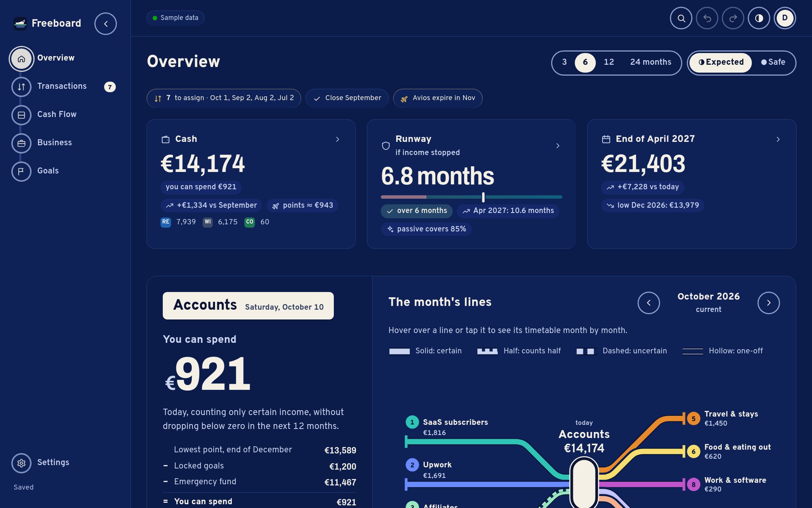Click the Close September chip
The image size is (812, 508).
pyautogui.click(x=347, y=98)
